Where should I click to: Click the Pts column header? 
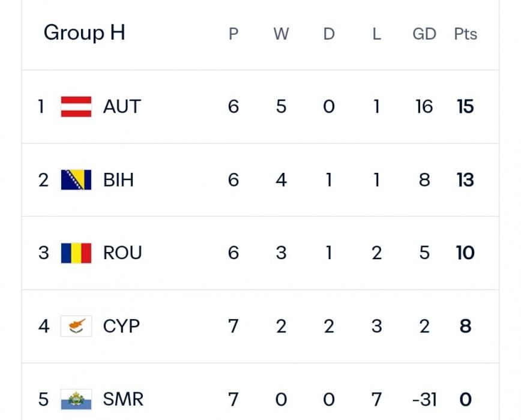coord(465,34)
